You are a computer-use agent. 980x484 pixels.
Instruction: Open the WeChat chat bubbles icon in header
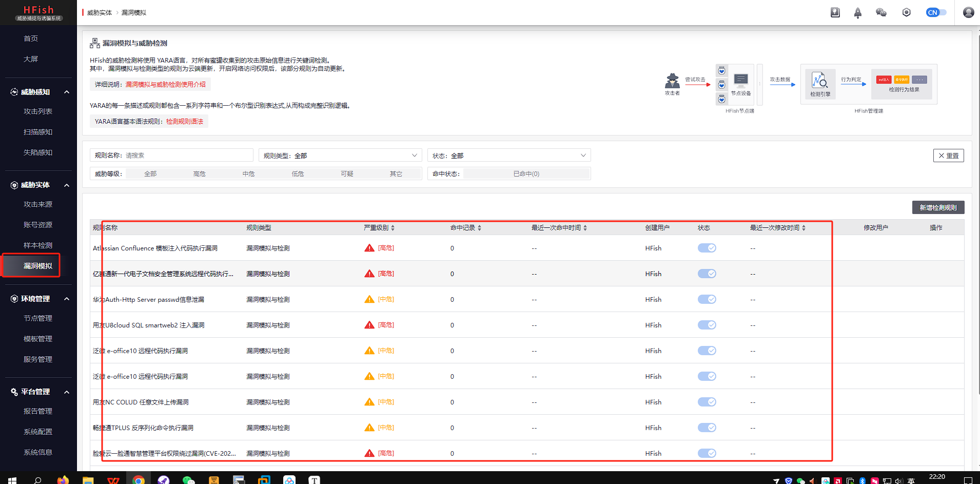point(881,12)
